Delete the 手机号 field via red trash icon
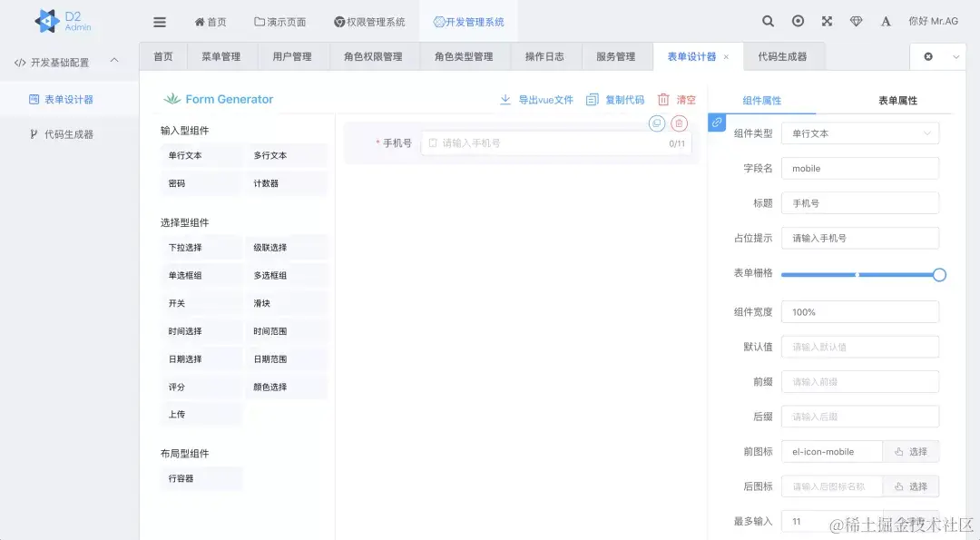Viewport: 980px width, 540px height. [679, 123]
